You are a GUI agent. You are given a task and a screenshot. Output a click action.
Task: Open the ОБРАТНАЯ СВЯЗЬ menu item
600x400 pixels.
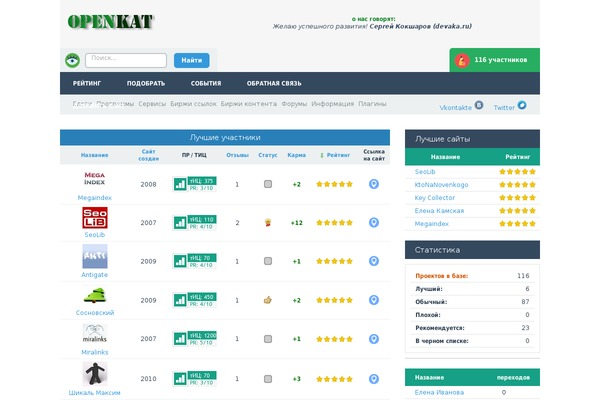click(274, 83)
